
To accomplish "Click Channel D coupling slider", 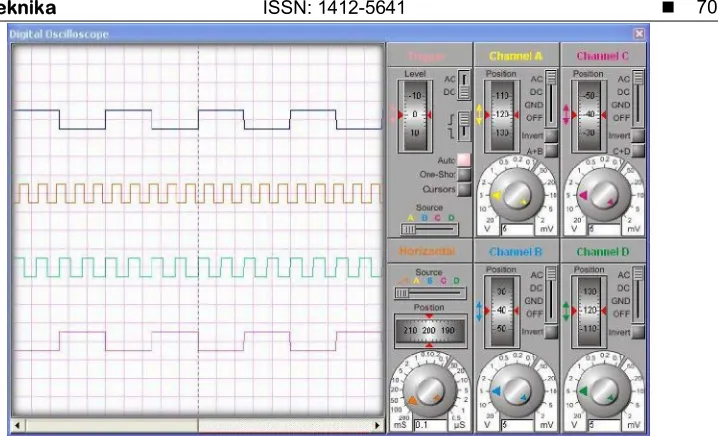I will [x=638, y=294].
